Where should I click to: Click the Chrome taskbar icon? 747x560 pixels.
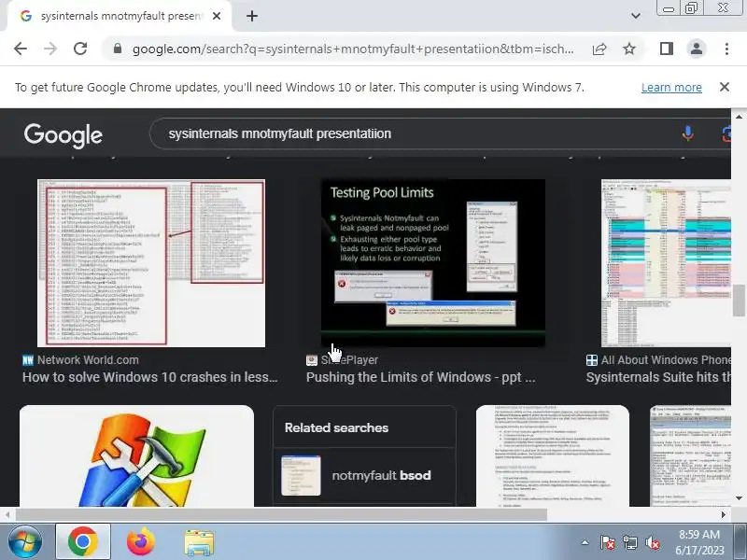click(83, 542)
